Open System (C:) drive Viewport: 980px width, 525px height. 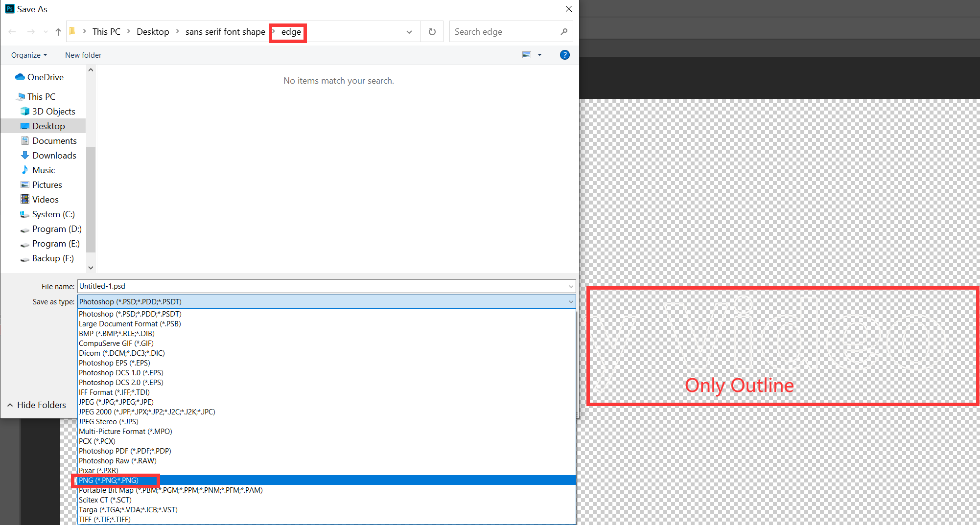(x=47, y=214)
